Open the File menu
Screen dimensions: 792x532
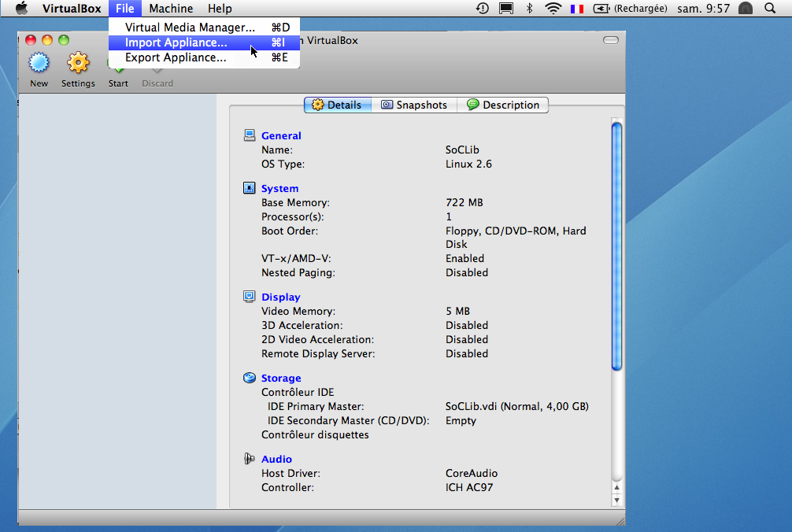pyautogui.click(x=124, y=9)
